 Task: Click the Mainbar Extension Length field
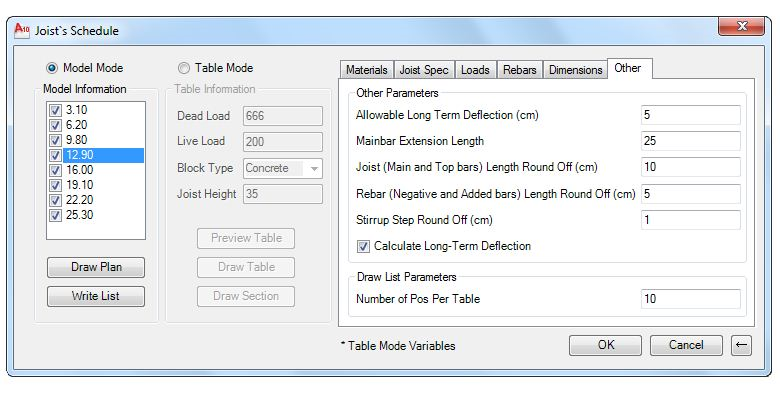(690, 141)
